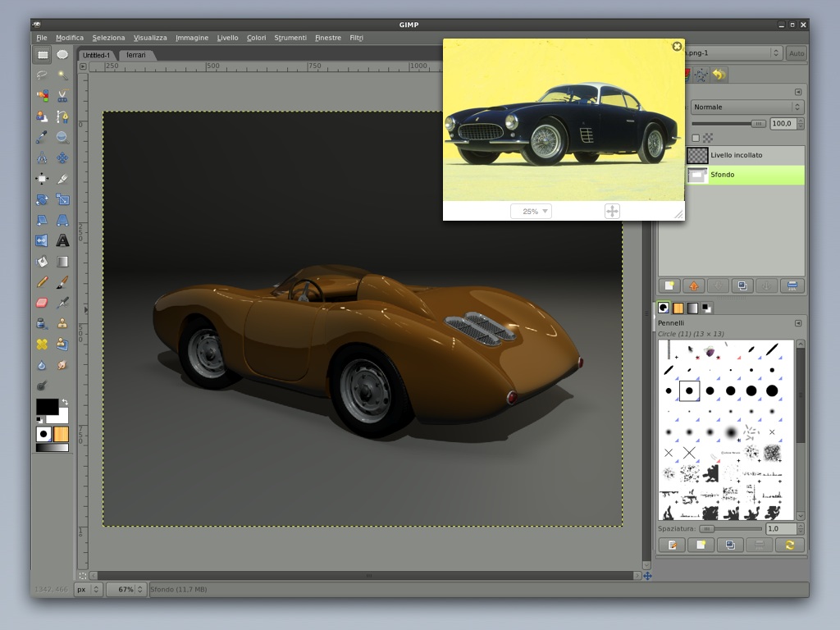
Task: Click the black foreground color swatch
Action: (46, 406)
